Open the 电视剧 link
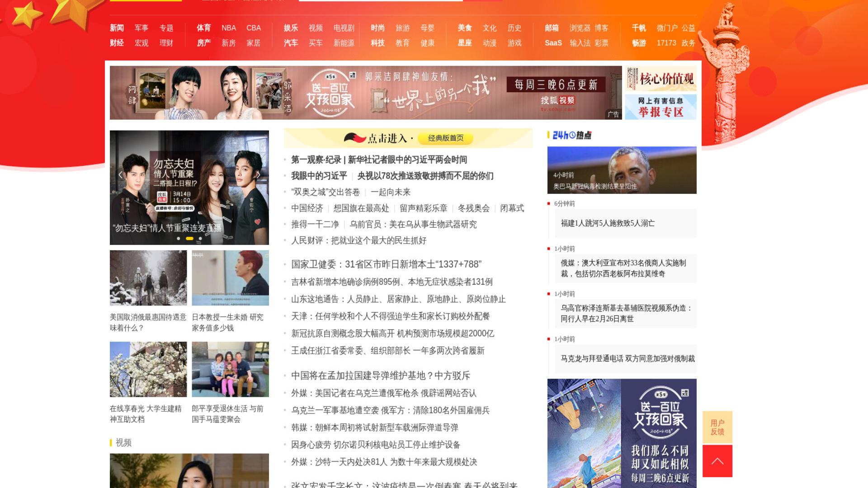The height and width of the screenshot is (488, 868). pyautogui.click(x=344, y=28)
